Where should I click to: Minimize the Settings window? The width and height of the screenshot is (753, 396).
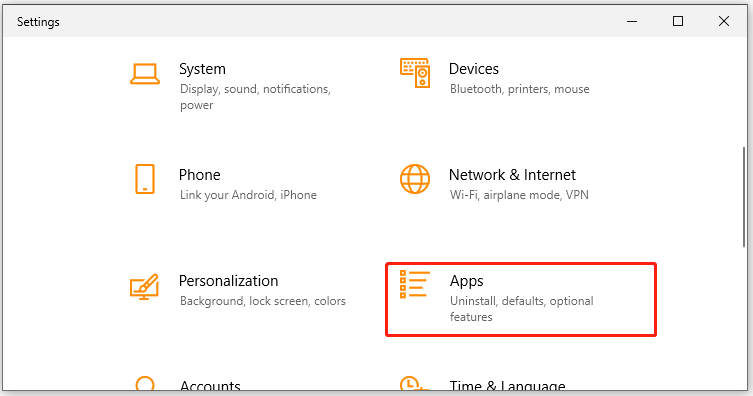coord(632,21)
